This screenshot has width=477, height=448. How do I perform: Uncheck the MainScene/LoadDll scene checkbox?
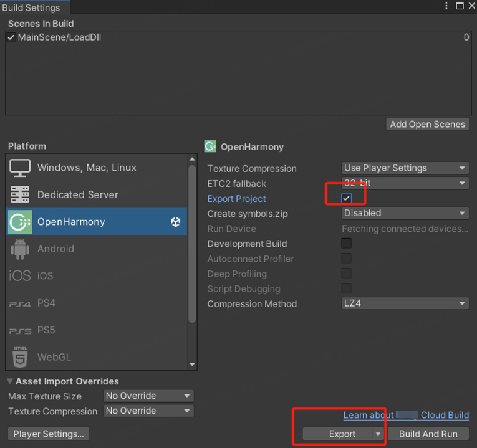click(x=11, y=37)
